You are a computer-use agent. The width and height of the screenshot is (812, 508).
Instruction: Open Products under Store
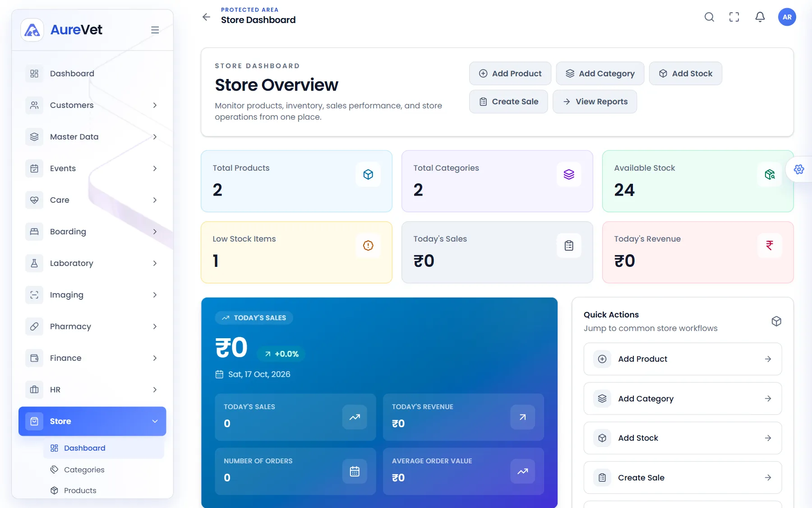pos(104,490)
